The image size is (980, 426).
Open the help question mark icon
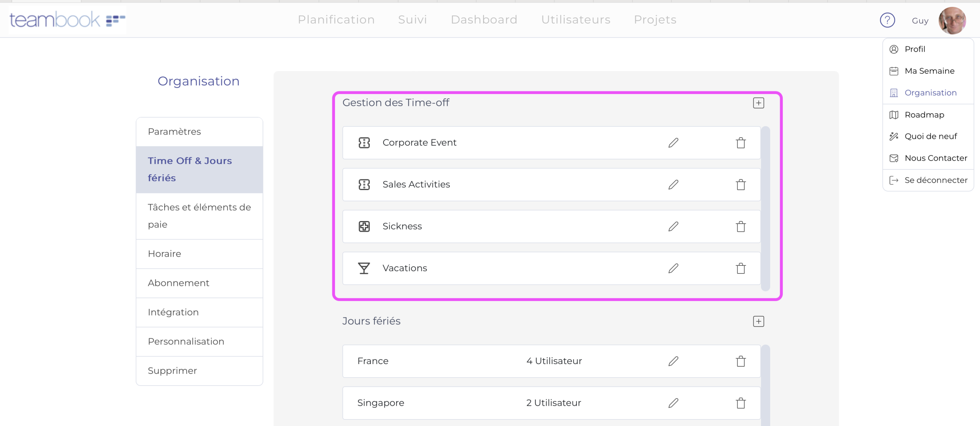887,20
